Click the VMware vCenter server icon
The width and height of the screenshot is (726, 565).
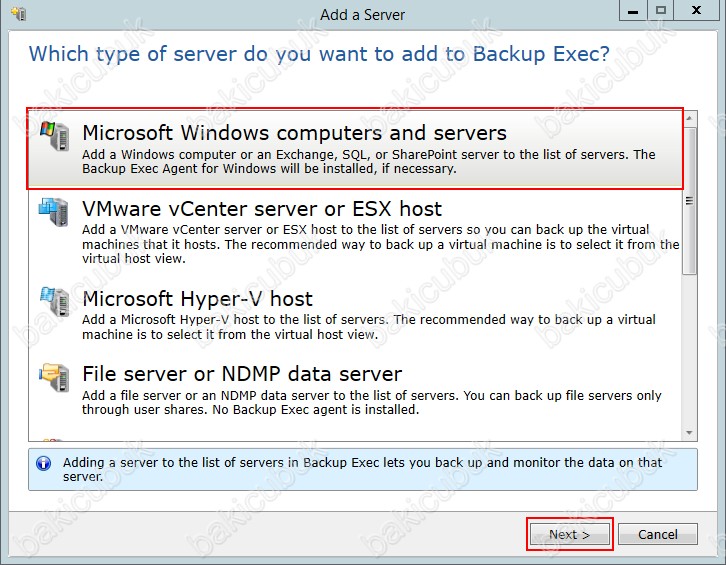point(54,213)
